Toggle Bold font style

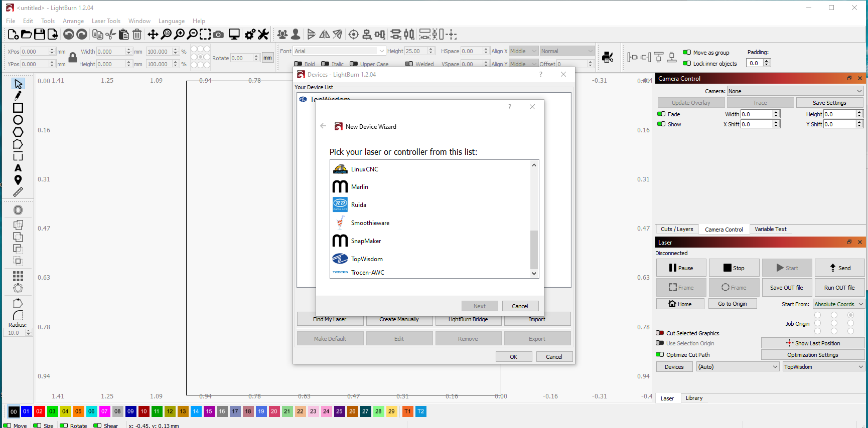point(298,64)
